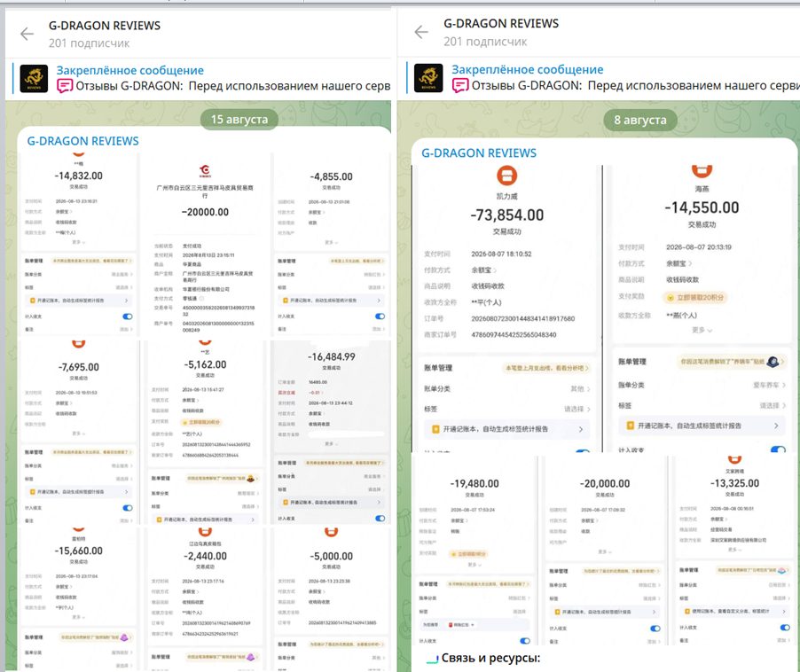
Task: Open 余额宝 chevron in -73,854.00 receipt
Action: 494,270
